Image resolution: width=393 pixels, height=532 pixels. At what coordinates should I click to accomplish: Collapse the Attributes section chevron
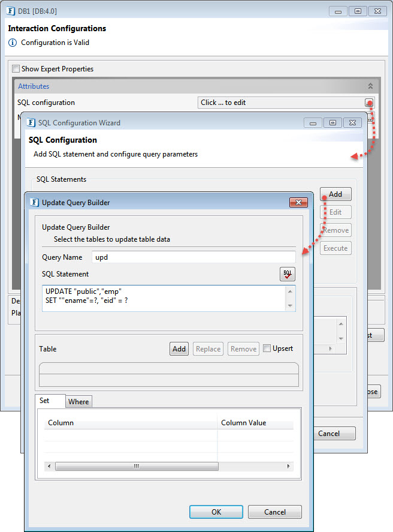point(370,86)
